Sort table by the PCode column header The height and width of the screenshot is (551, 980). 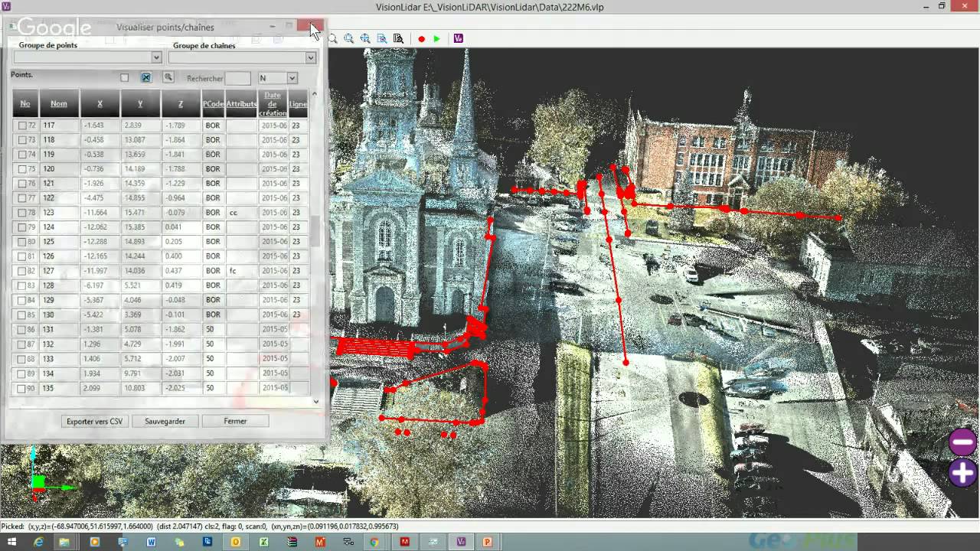click(x=213, y=103)
